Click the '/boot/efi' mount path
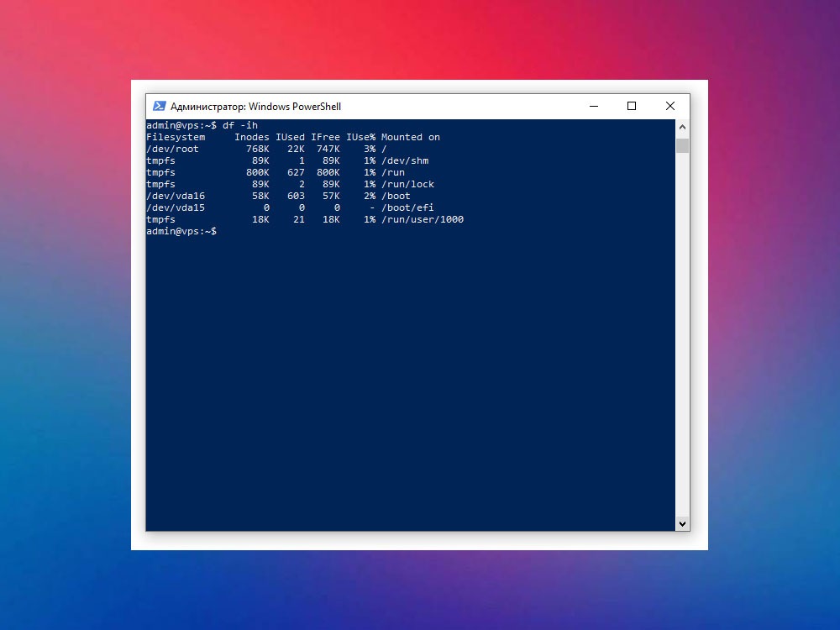840x630 pixels. [407, 207]
